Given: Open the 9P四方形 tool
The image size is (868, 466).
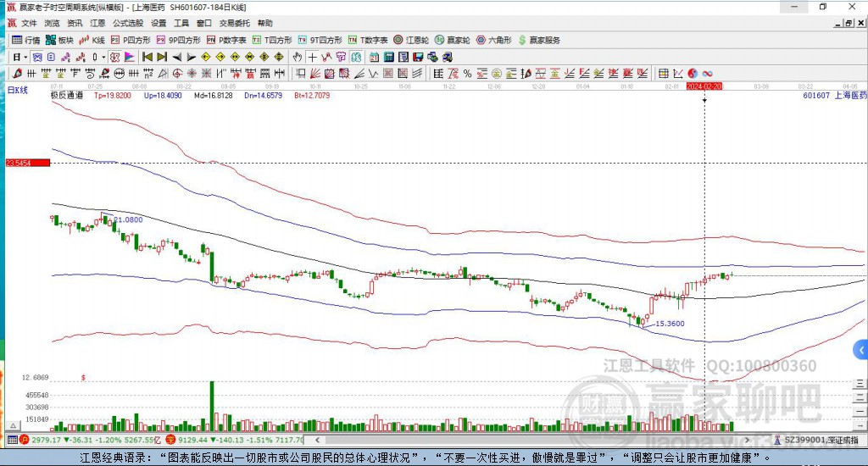Looking at the screenshot, I should 179,40.
